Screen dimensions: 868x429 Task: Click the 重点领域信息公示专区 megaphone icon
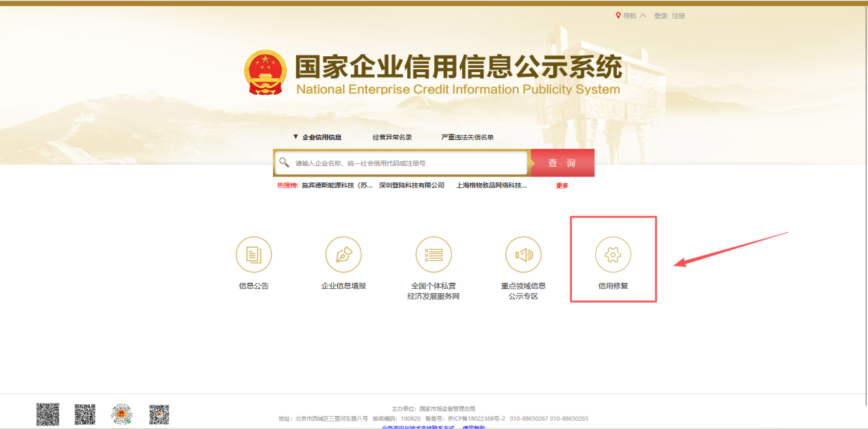point(523,254)
